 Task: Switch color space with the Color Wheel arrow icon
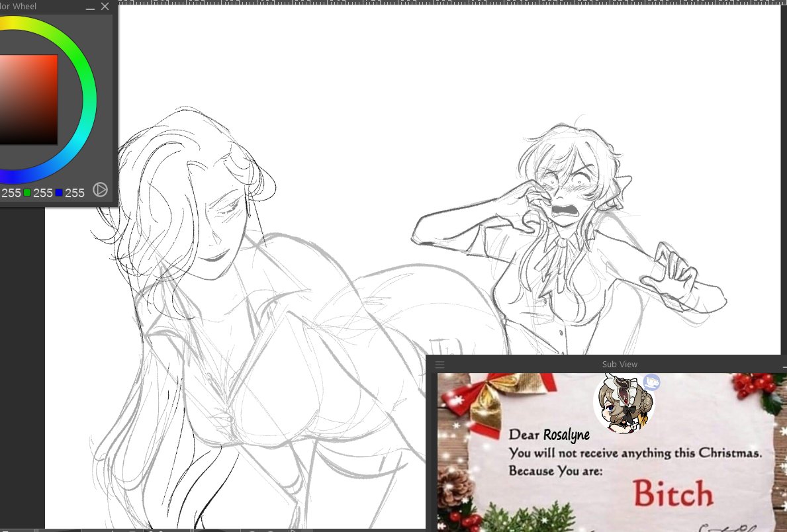coord(101,190)
